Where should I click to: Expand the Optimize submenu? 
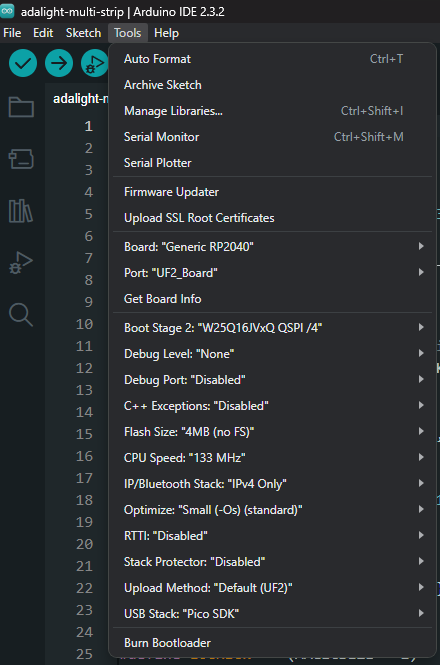272,509
